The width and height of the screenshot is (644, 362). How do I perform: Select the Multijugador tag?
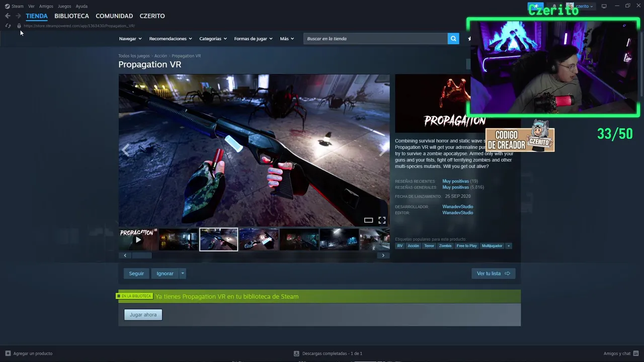492,246
